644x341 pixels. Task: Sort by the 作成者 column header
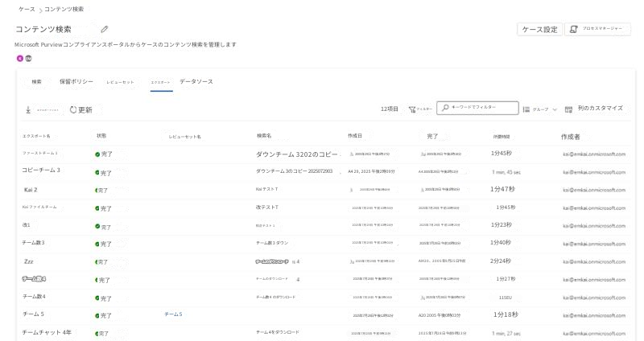pos(571,137)
